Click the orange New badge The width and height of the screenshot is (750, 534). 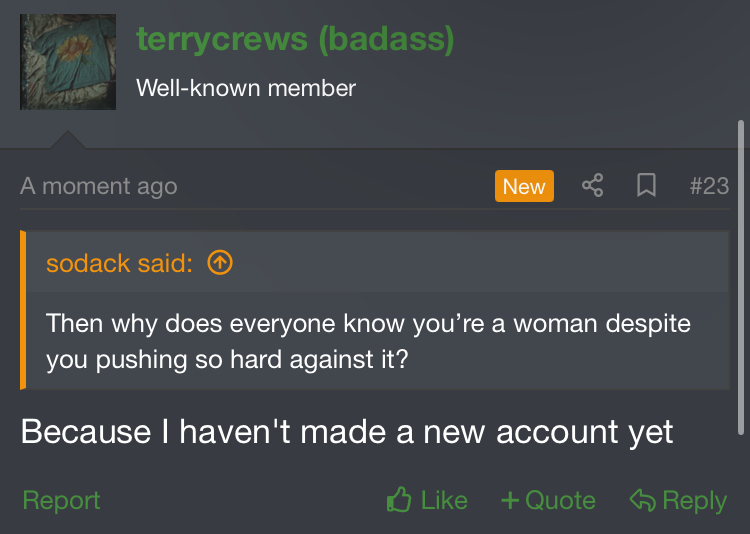524,186
